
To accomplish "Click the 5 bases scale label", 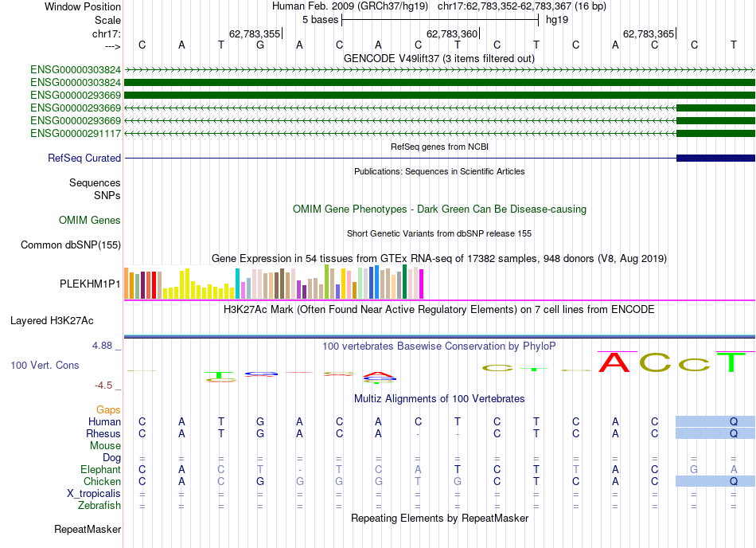I will [x=320, y=20].
